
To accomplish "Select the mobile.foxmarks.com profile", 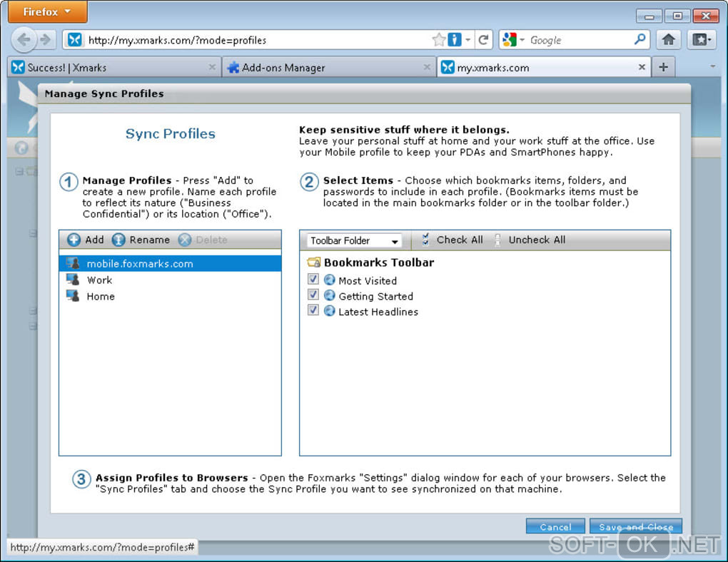I will click(170, 264).
